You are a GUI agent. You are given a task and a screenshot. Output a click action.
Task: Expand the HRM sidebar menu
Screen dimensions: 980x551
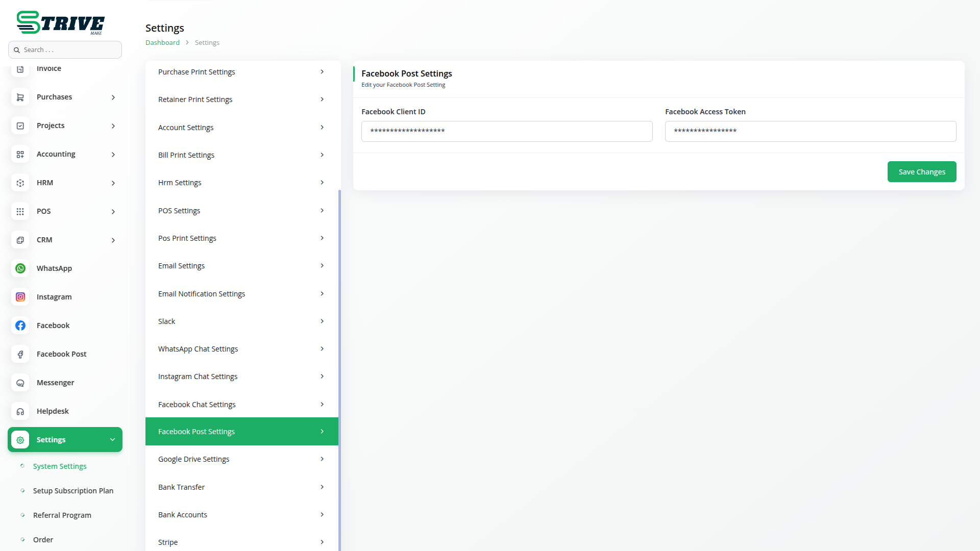[113, 183]
